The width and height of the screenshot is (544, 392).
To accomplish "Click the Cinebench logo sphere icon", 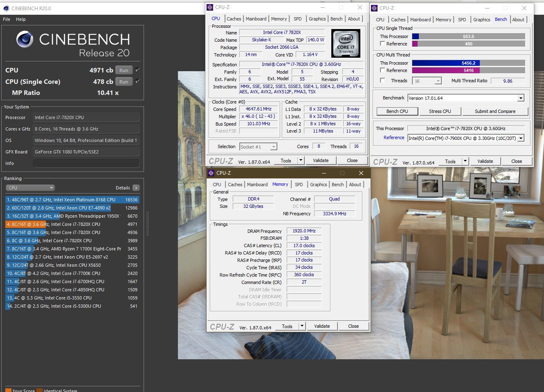I will (x=25, y=39).
